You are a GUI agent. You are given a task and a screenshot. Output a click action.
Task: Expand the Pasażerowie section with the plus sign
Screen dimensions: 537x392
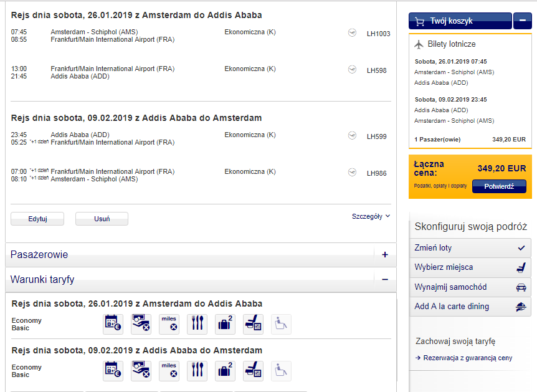[385, 255]
